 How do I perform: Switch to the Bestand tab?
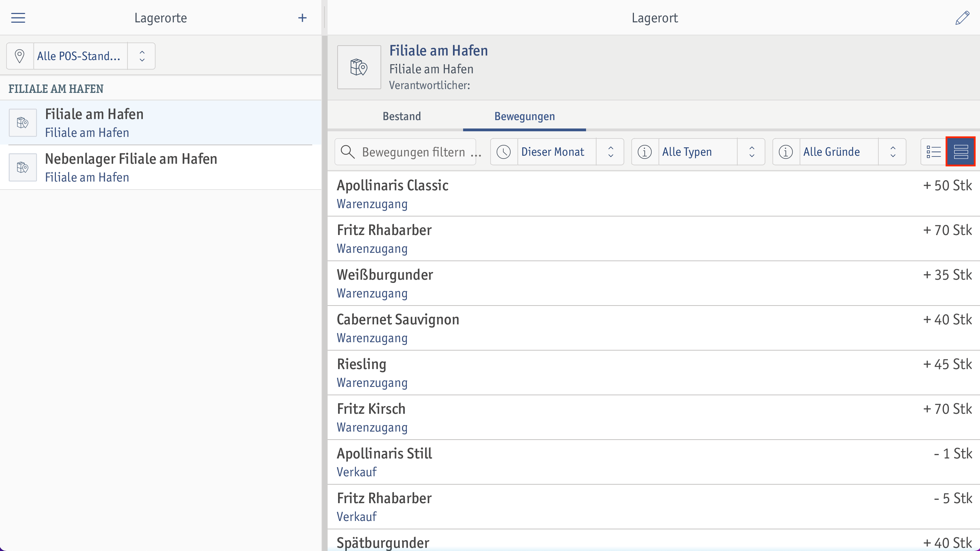tap(402, 116)
